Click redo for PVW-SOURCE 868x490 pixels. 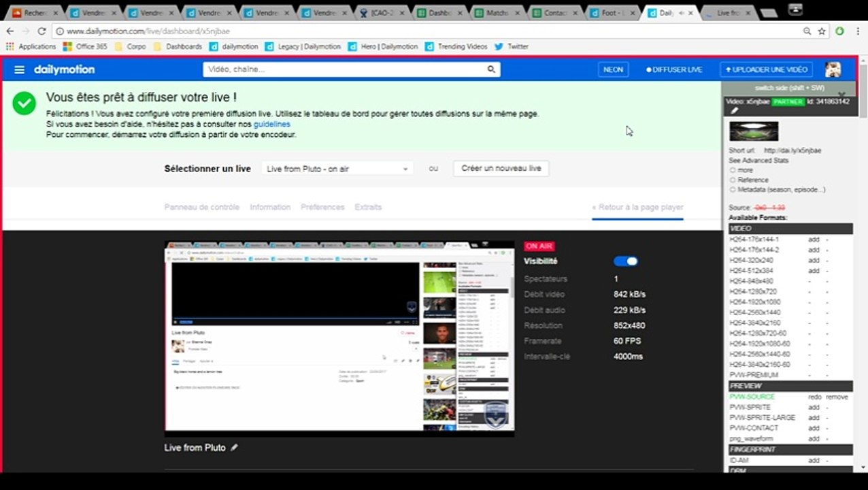[814, 397]
